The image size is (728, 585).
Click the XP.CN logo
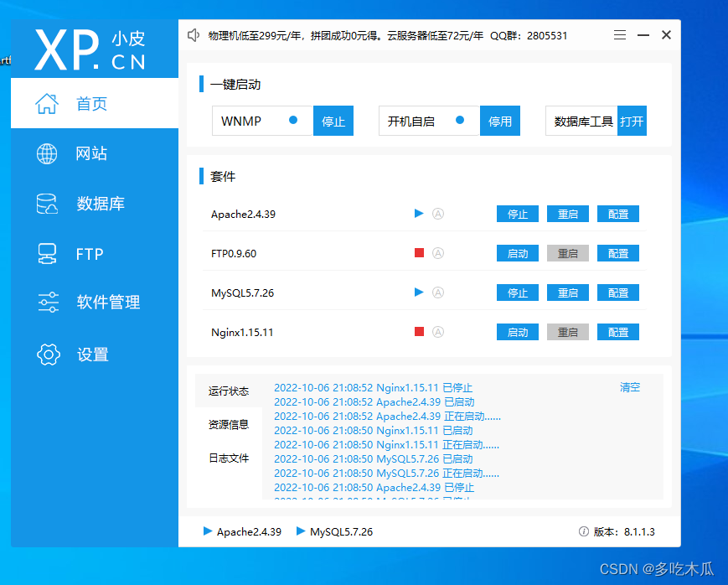point(90,49)
